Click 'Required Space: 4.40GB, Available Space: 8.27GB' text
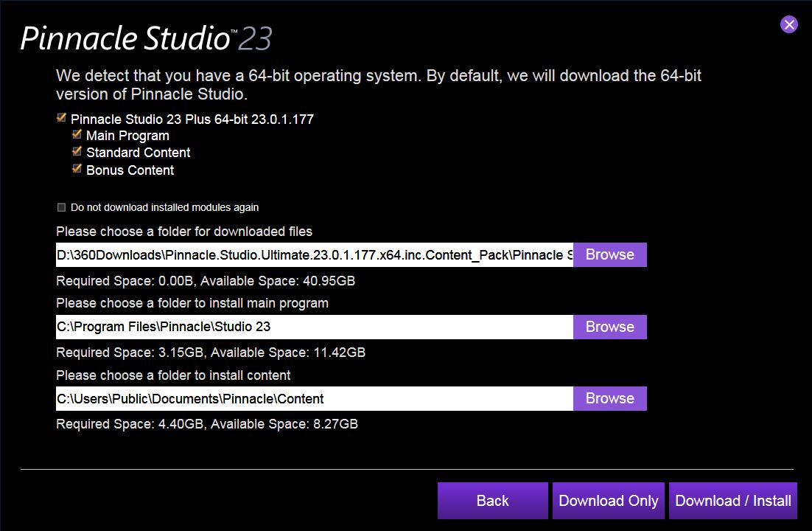812x531 pixels. pos(207,424)
